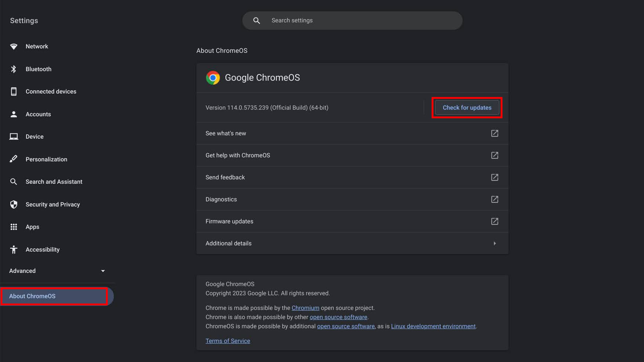Viewport: 644px width, 362px height.
Task: Click the Device laptop icon
Action: 14,137
